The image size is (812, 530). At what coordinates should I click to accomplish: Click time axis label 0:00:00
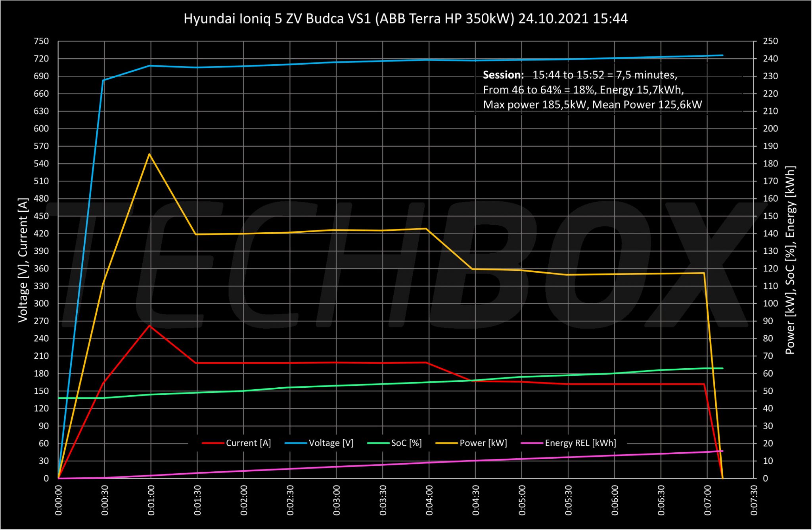58,500
